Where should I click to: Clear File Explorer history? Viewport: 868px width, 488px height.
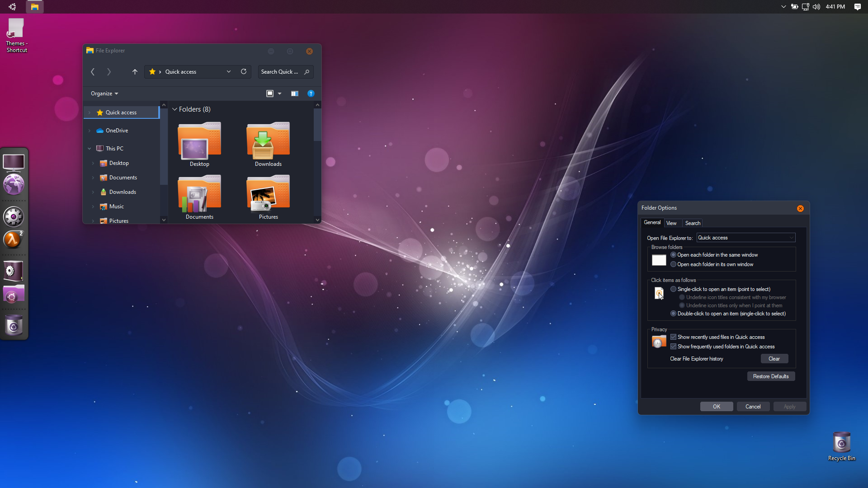pos(774,359)
